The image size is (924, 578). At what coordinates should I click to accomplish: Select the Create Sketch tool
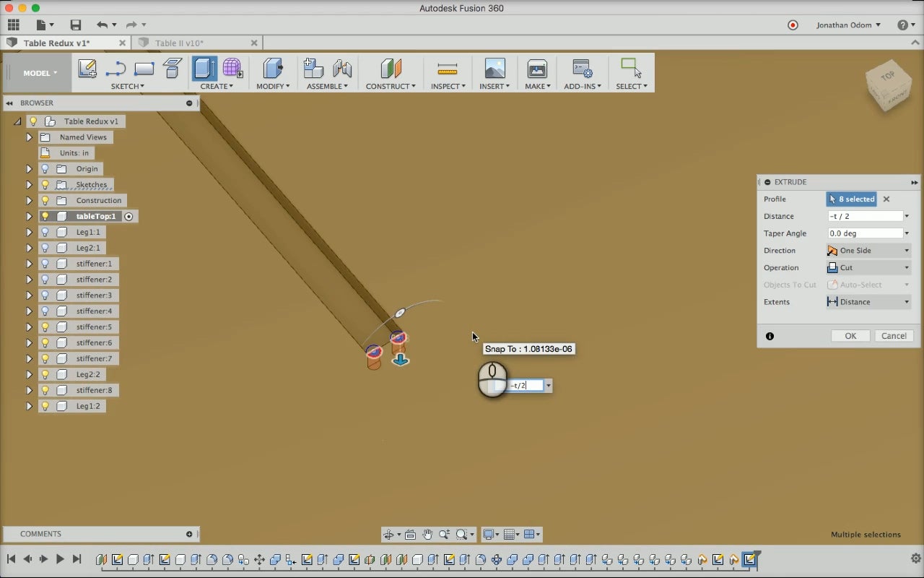click(87, 69)
